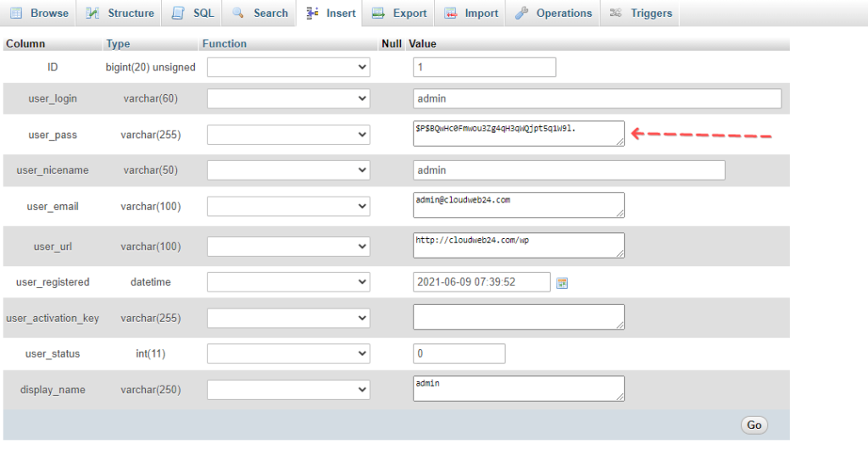The height and width of the screenshot is (461, 868).
Task: Open function dropdown for user_login
Action: [288, 98]
